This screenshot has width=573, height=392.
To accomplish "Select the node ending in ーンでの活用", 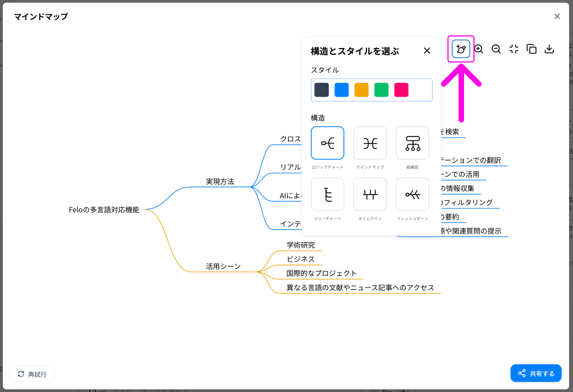I will [460, 175].
